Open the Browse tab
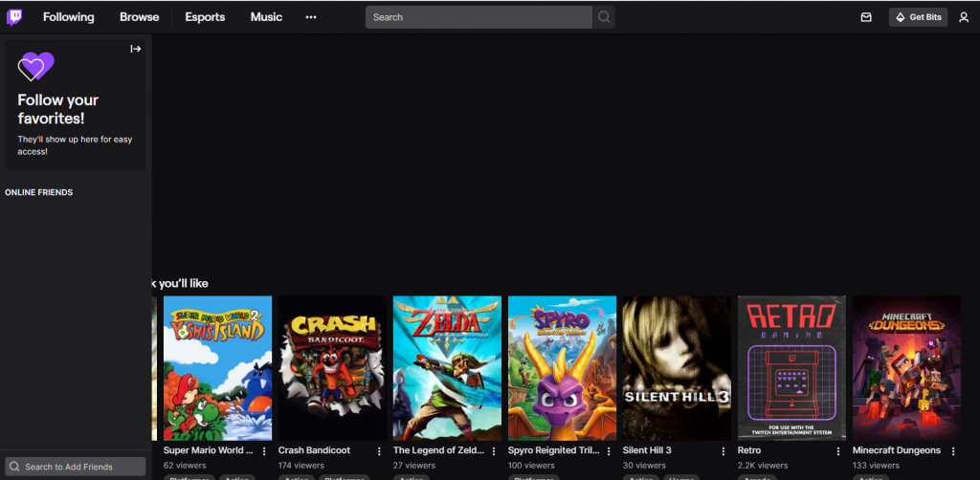The height and width of the screenshot is (480, 980). (x=140, y=17)
